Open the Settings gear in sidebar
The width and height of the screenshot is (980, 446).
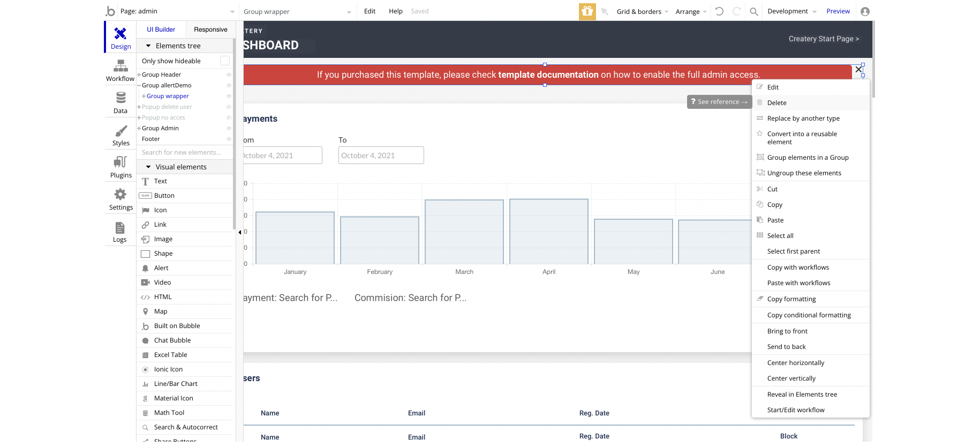coord(120,199)
